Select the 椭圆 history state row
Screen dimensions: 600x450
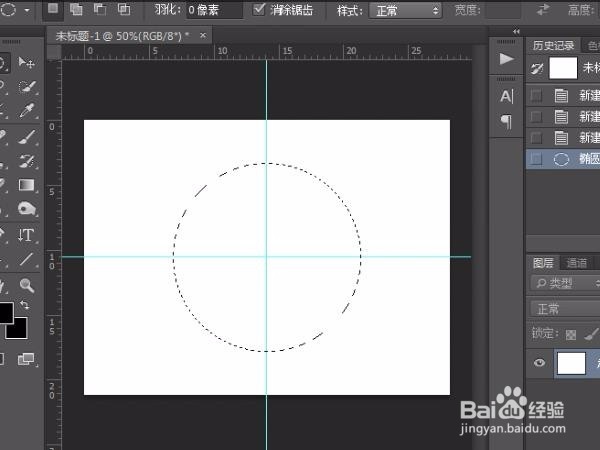pyautogui.click(x=563, y=159)
